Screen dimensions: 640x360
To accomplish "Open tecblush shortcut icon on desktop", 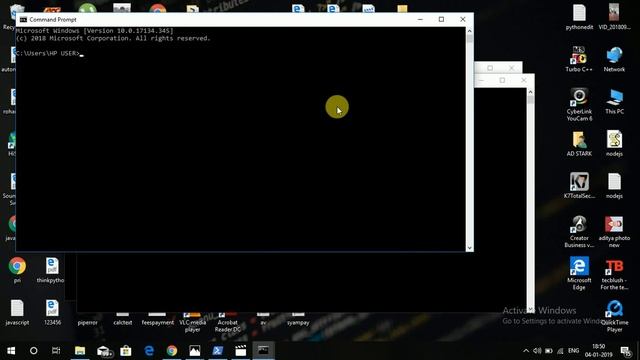I will coord(614,273).
